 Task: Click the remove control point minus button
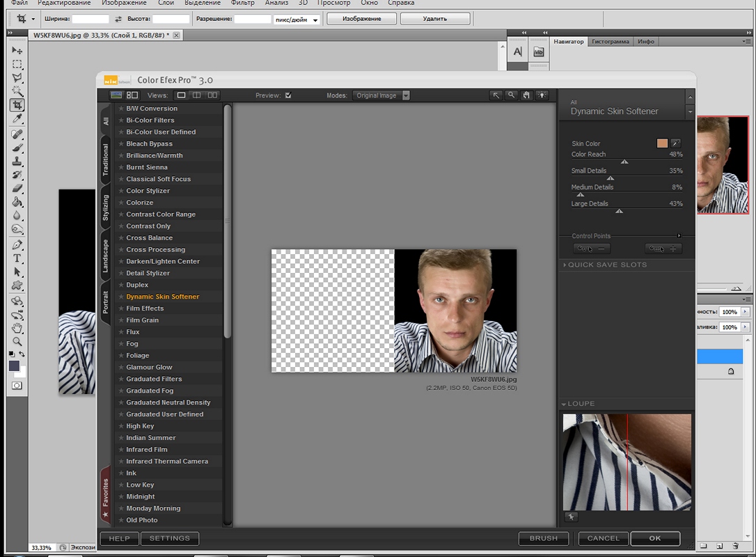591,249
